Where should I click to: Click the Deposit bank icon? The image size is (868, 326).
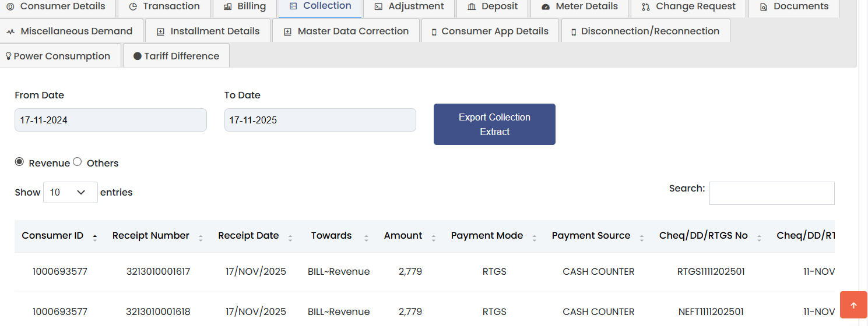472,7
